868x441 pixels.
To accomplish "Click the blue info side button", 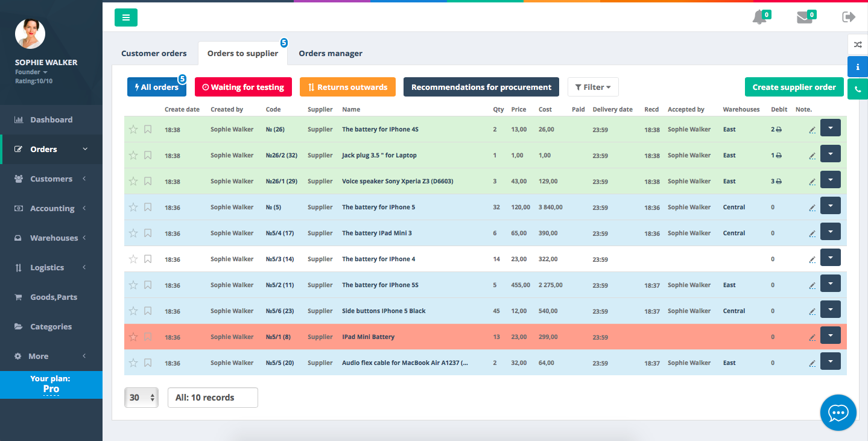I will click(858, 66).
